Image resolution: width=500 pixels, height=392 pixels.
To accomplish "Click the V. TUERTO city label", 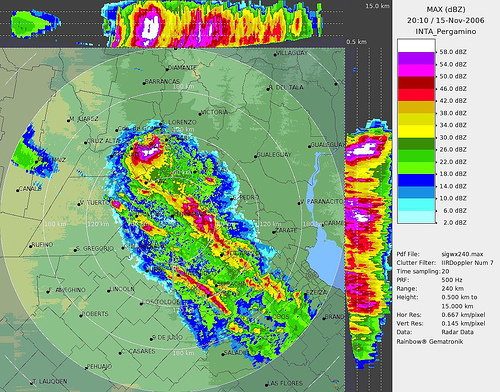I will point(95,202).
